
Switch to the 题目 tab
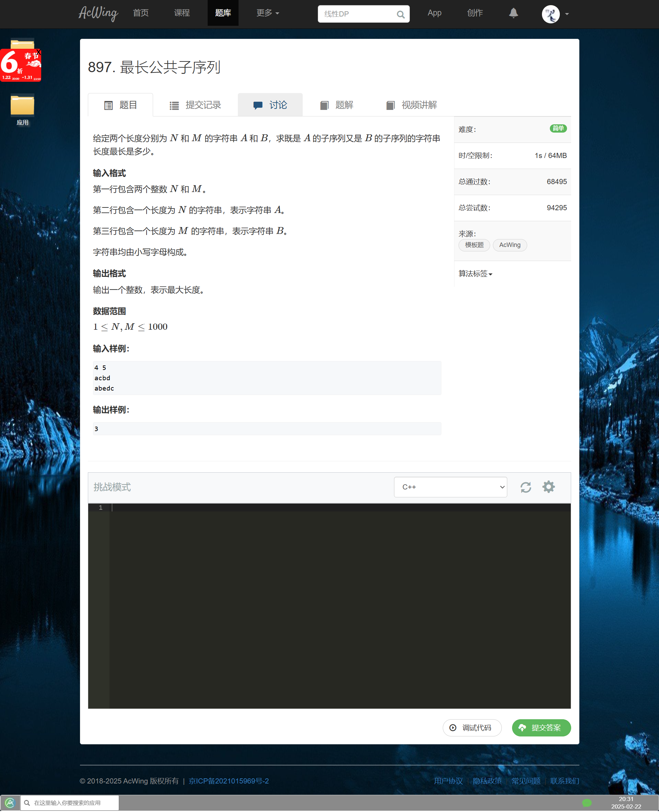point(120,105)
